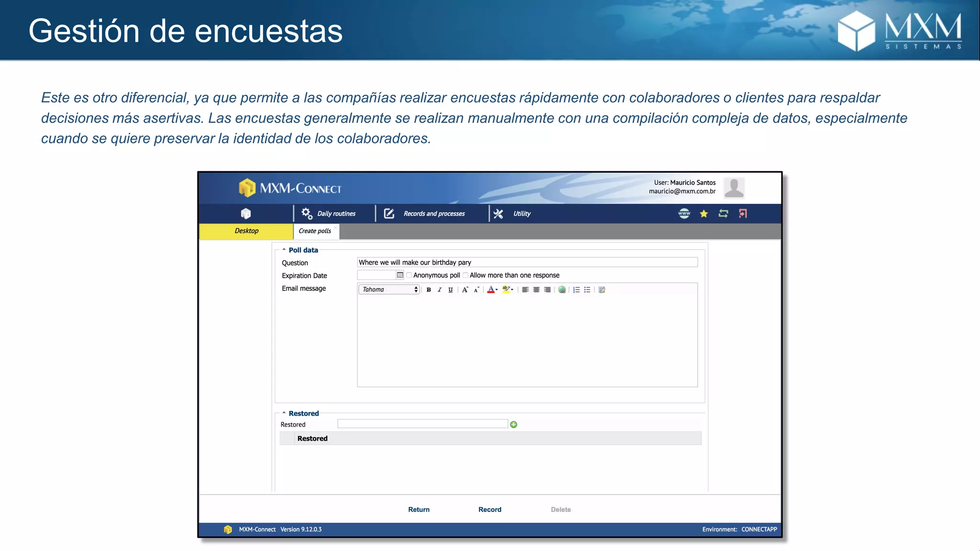
Task: Close the Create polls tab
Action: [336, 227]
